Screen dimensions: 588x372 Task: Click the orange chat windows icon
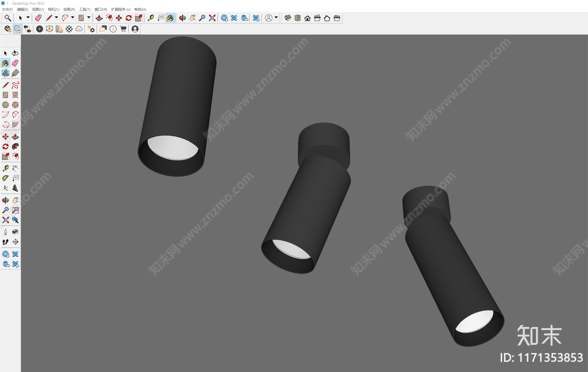[103, 29]
